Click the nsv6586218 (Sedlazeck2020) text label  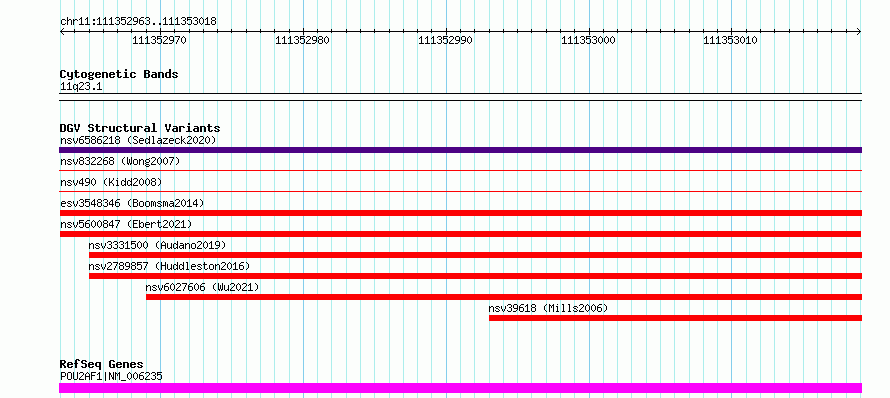click(138, 140)
